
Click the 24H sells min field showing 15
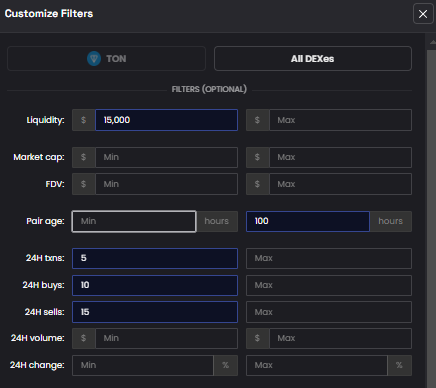(155, 312)
